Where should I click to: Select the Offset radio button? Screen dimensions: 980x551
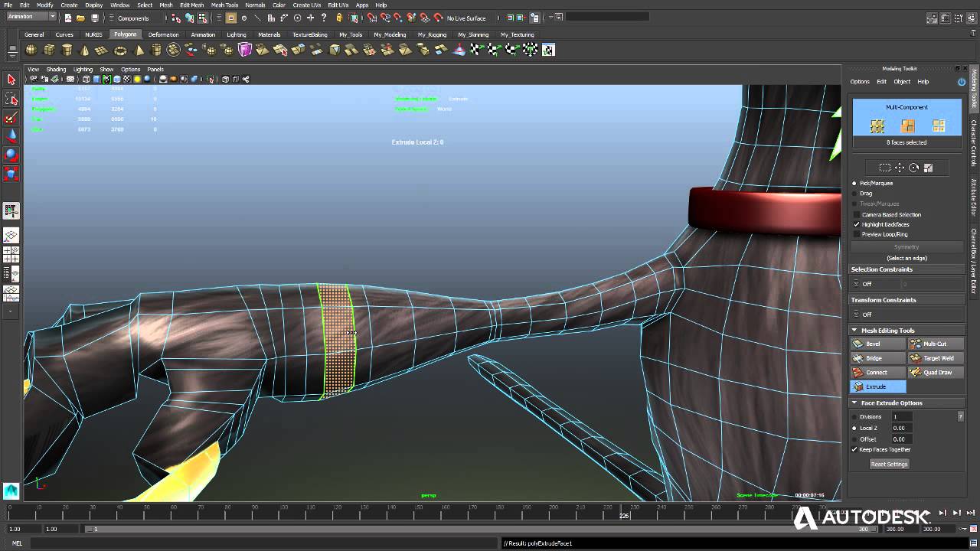[854, 439]
